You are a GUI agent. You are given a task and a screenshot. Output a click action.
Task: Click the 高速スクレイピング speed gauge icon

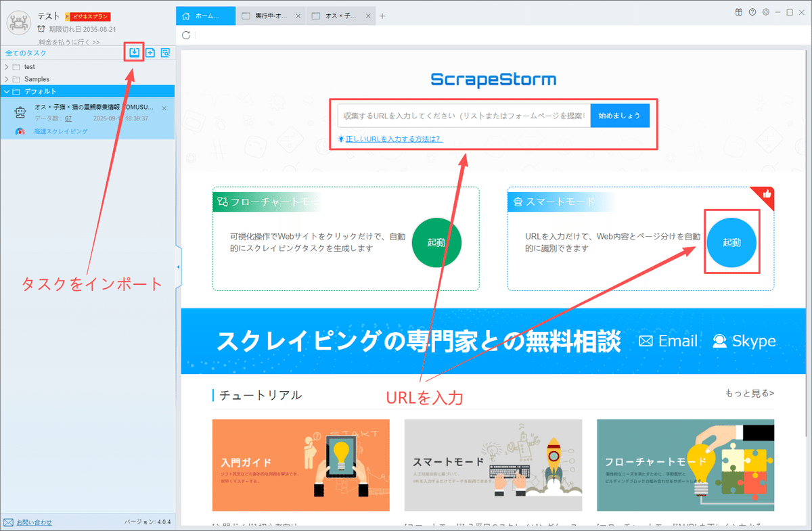[x=20, y=131]
